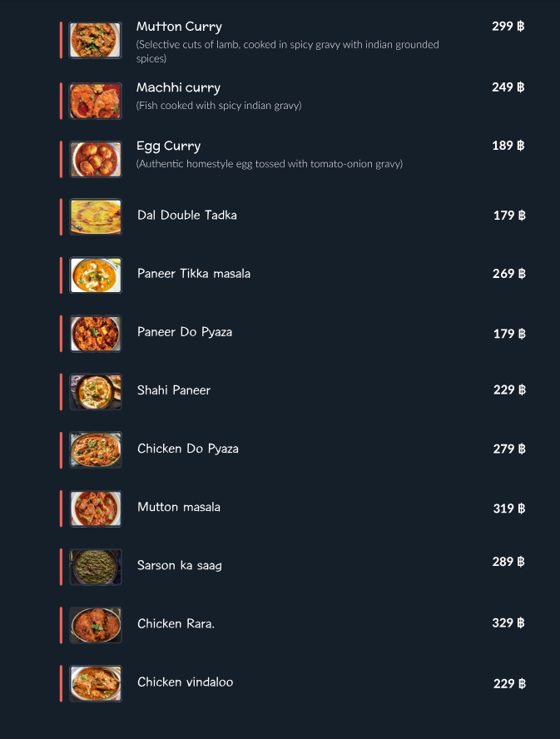This screenshot has width=560, height=739.
Task: Click the Dal Double Tadka thumbnail
Action: pos(96,217)
